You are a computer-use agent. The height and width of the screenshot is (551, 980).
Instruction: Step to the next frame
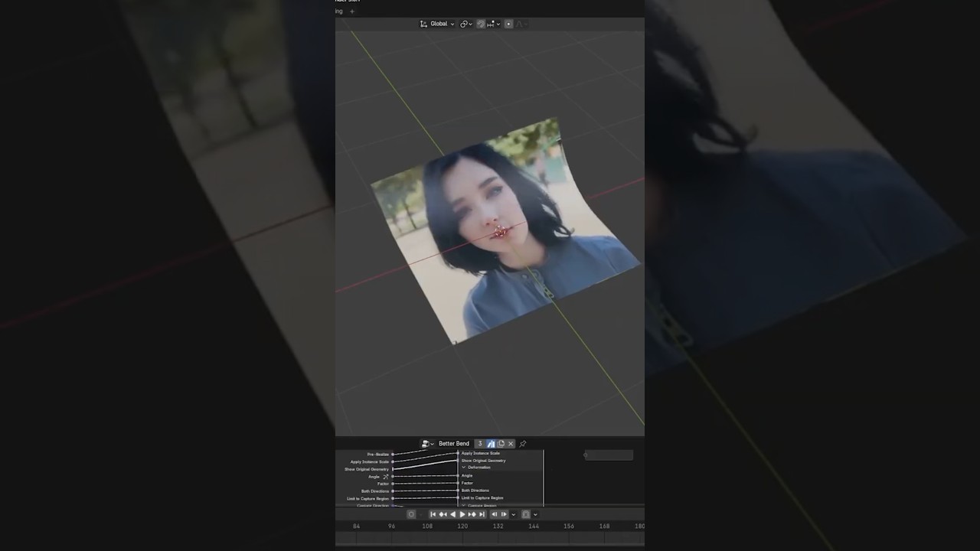point(504,514)
